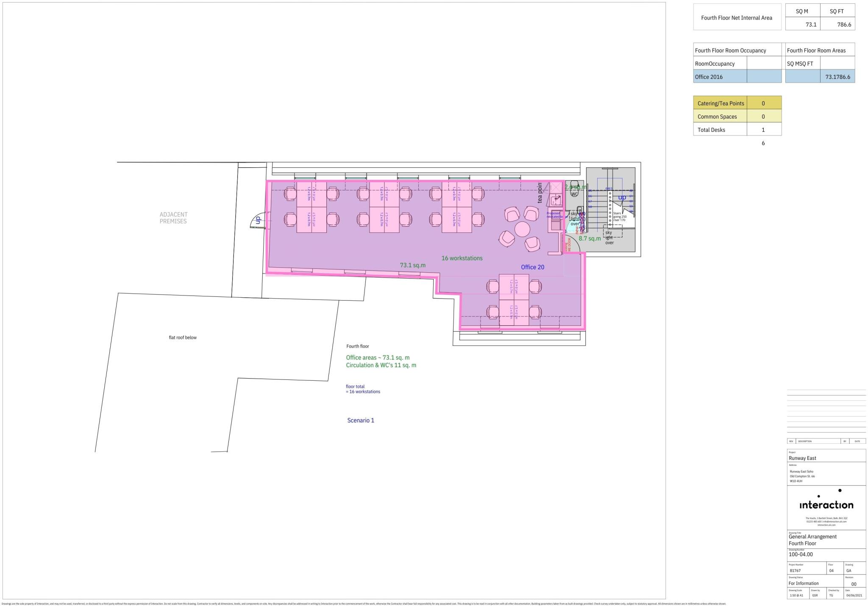
Task: Click the 'Fourth Floor Net Internal Area' cell
Action: pos(737,17)
